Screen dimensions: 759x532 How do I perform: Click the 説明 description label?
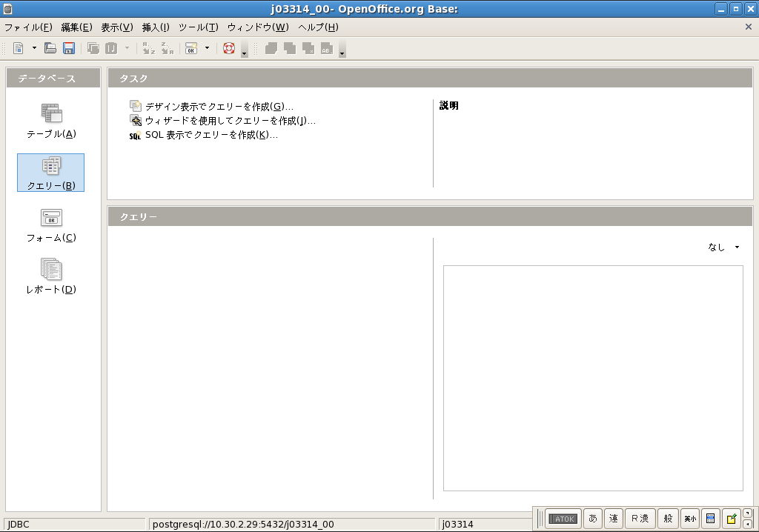point(448,105)
